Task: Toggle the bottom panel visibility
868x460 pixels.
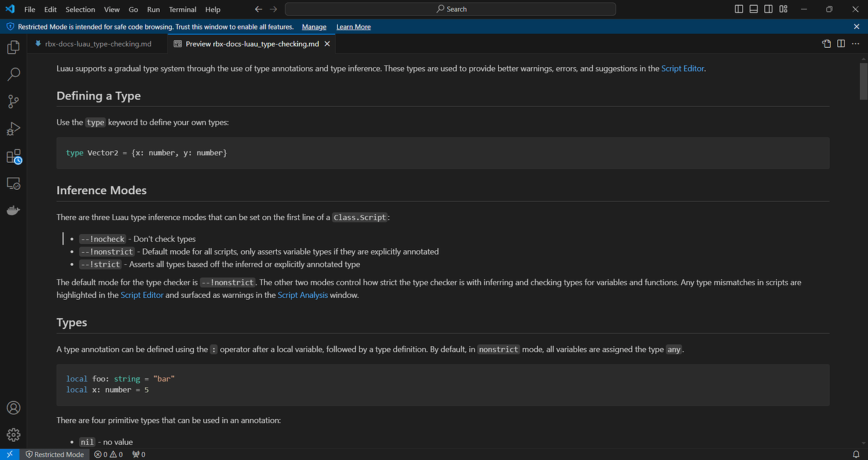Action: (x=753, y=9)
